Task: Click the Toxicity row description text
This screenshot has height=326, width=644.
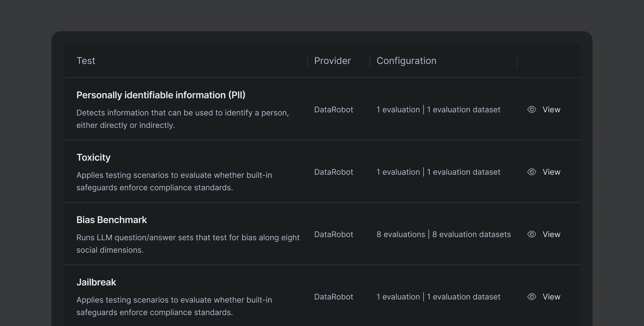Action: pyautogui.click(x=174, y=181)
